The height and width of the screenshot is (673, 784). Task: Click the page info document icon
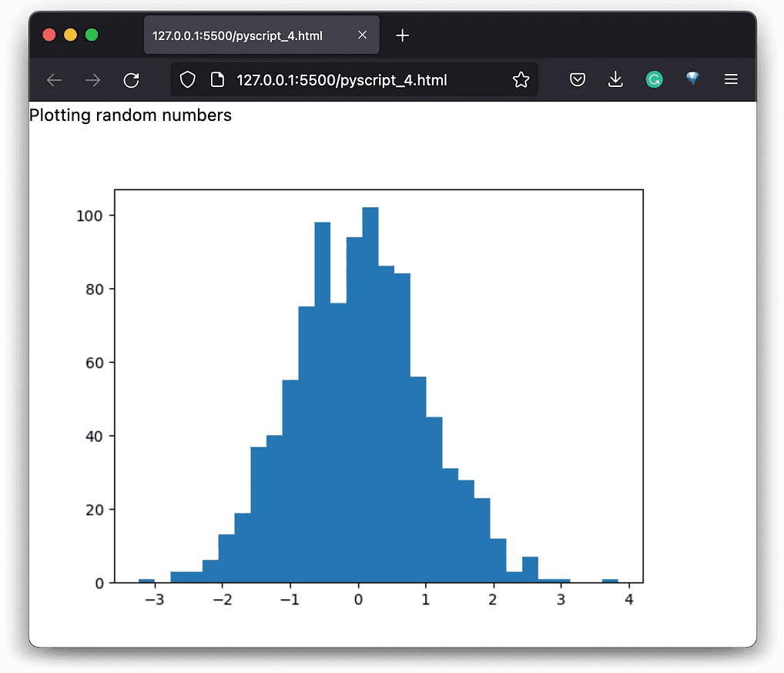pos(217,79)
